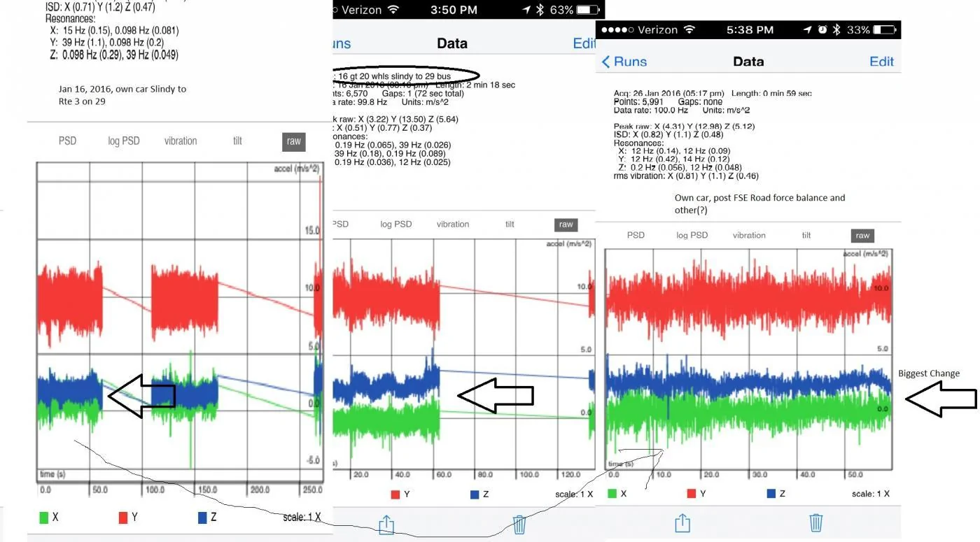
Task: Select the tilt tab on the Slindy to Rte 3 screen
Action: pos(237,141)
